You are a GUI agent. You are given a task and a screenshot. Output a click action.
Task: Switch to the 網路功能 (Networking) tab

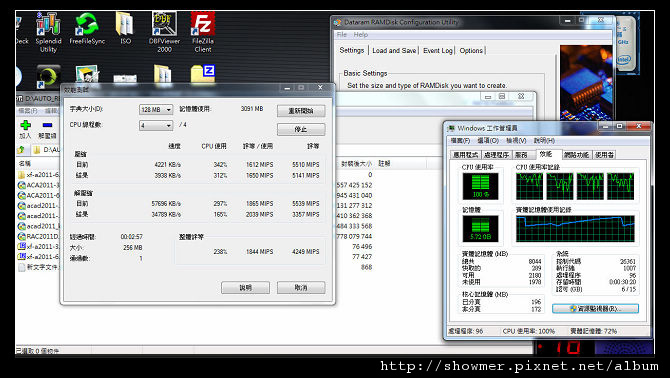click(x=576, y=155)
